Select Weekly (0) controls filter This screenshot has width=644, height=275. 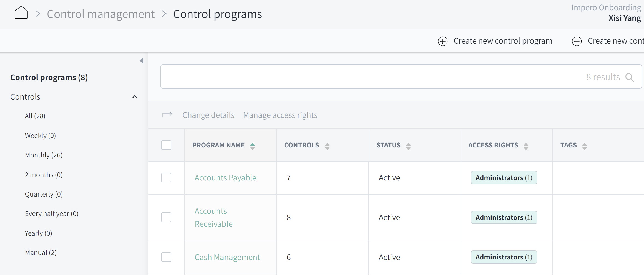(x=40, y=136)
